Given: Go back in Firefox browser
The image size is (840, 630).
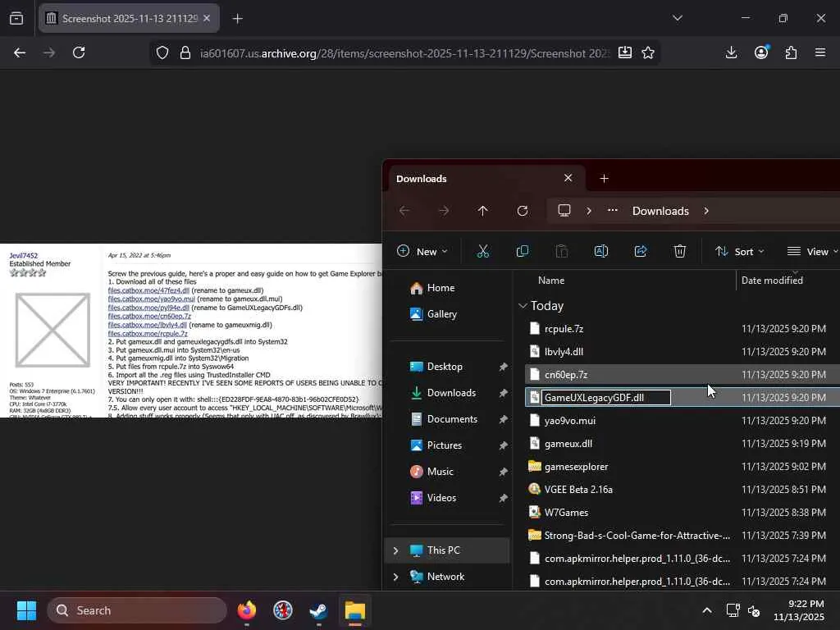Looking at the screenshot, I should 20,52.
